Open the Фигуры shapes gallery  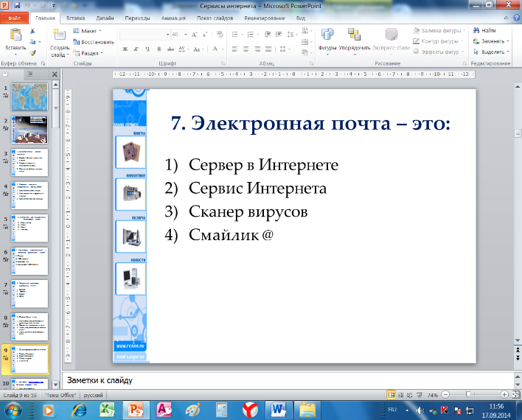click(327, 35)
